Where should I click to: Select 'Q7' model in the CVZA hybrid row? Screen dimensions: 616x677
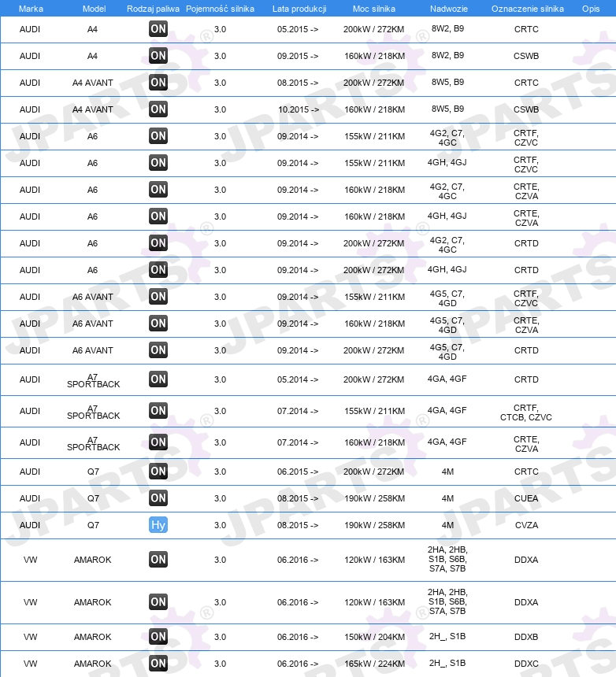(93, 525)
